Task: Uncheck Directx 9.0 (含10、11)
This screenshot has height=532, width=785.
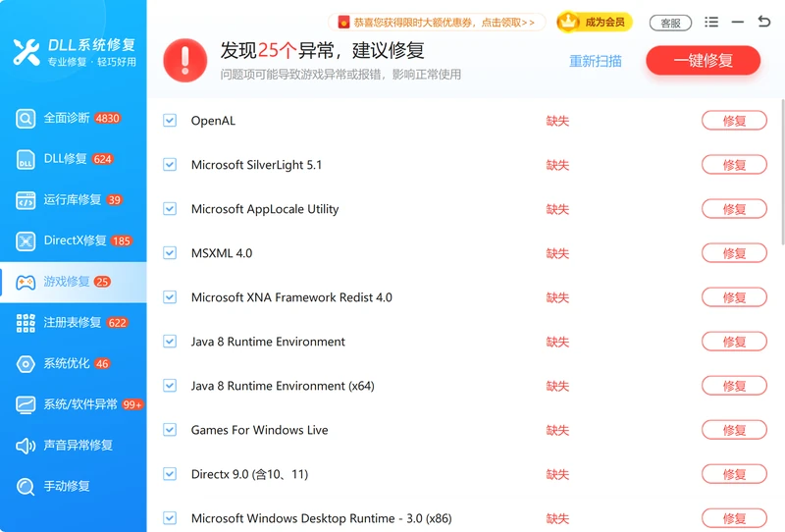Action: coord(170,473)
